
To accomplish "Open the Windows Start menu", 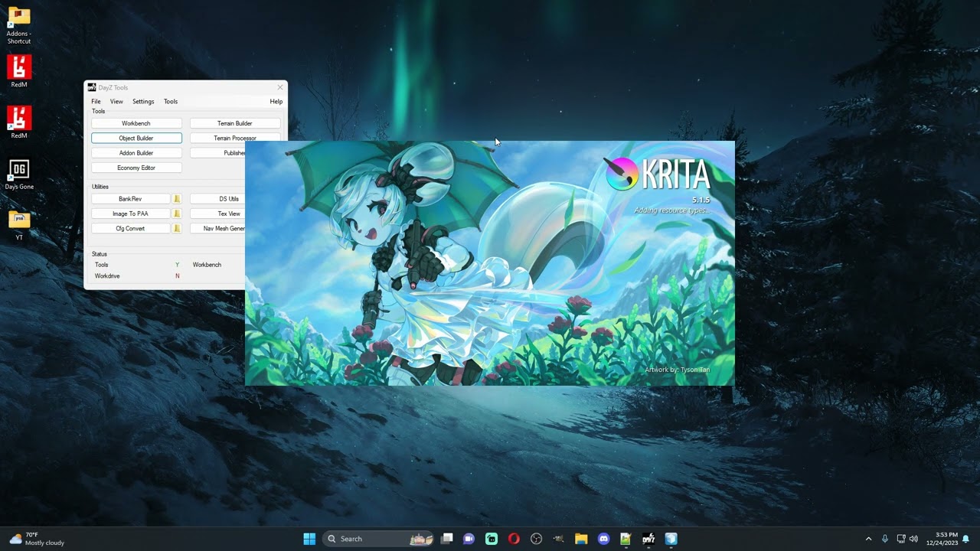I will pos(309,539).
